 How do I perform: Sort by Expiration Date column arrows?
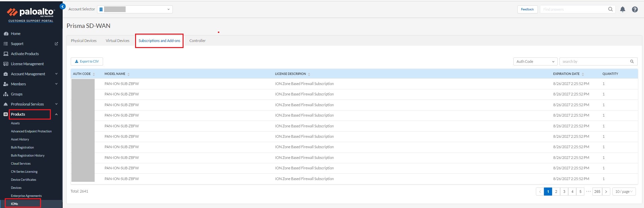point(583,74)
